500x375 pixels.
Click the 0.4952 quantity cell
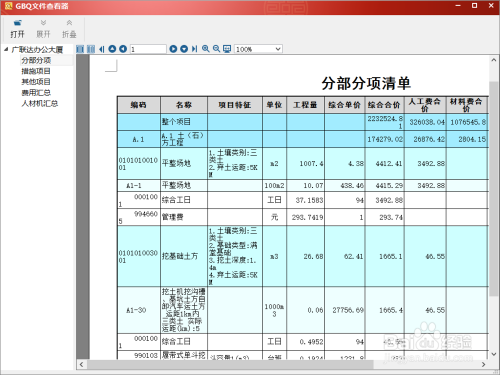[305, 342]
